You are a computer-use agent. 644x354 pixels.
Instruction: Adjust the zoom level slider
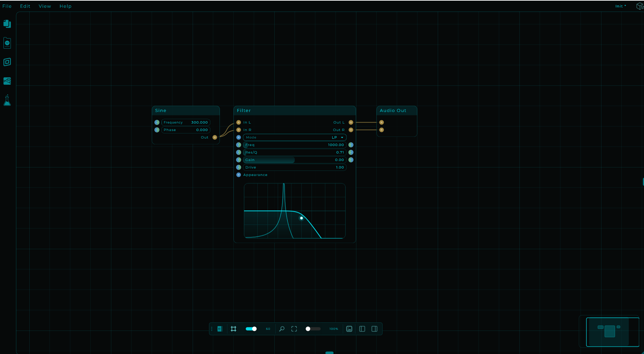click(x=313, y=329)
